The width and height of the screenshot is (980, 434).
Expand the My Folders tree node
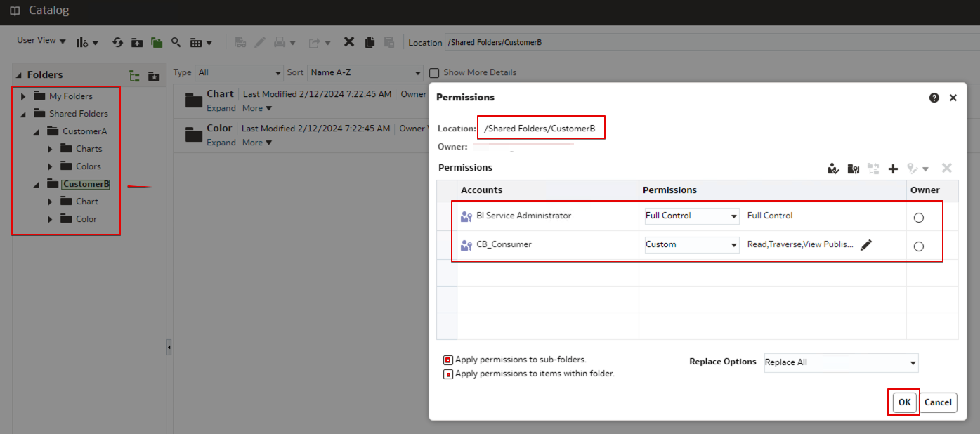tap(23, 96)
